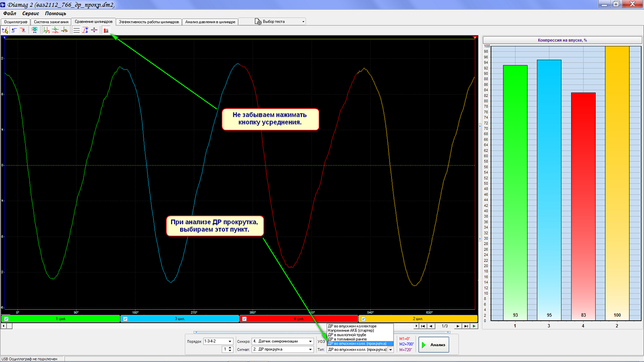This screenshot has height=362, width=644.
Task: Switch to Анализ давления в цилиндре tab
Action: point(210,22)
